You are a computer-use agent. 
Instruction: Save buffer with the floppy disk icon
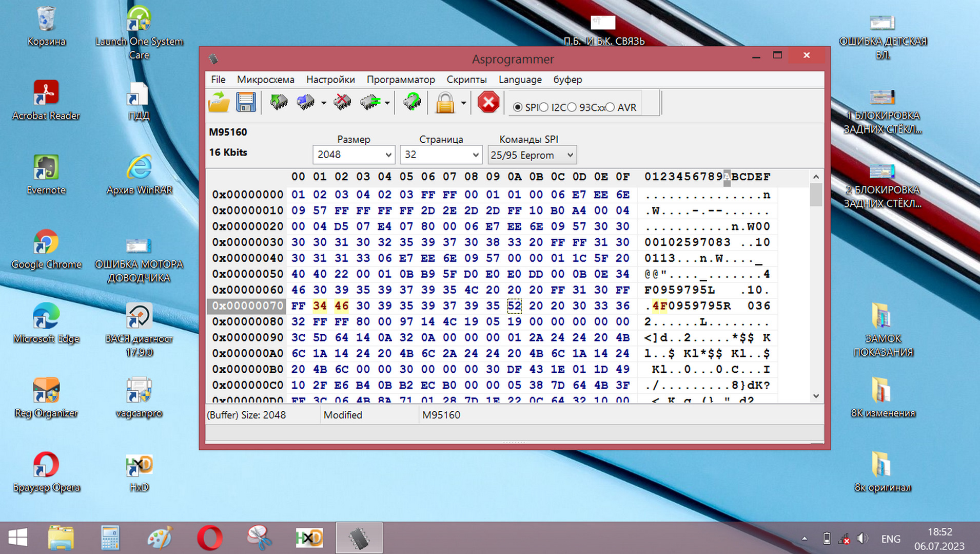pyautogui.click(x=246, y=102)
